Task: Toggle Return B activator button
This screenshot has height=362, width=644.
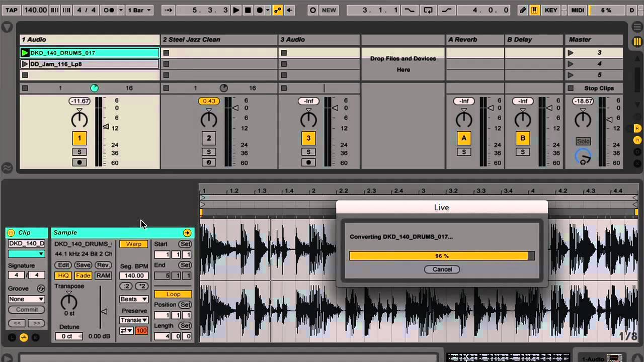Action: pyautogui.click(x=523, y=138)
